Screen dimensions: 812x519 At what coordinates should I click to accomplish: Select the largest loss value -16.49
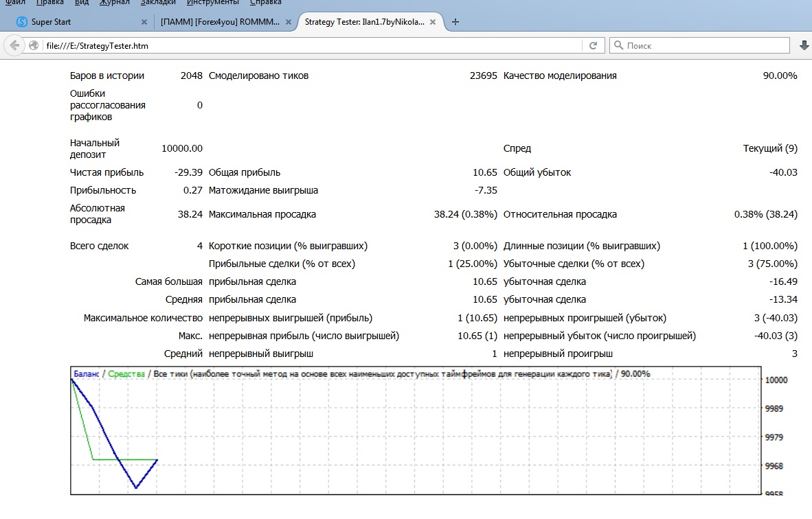[783, 281]
